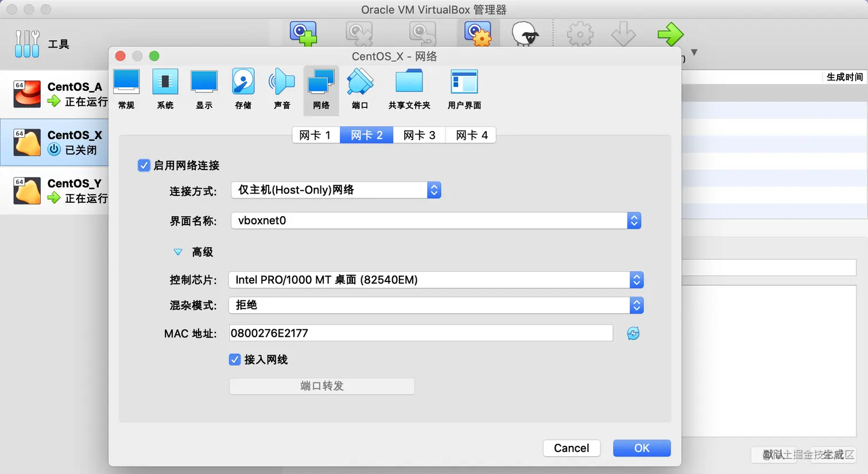
Task: Collapse the 高级 advanced section triangle
Action: [178, 252]
